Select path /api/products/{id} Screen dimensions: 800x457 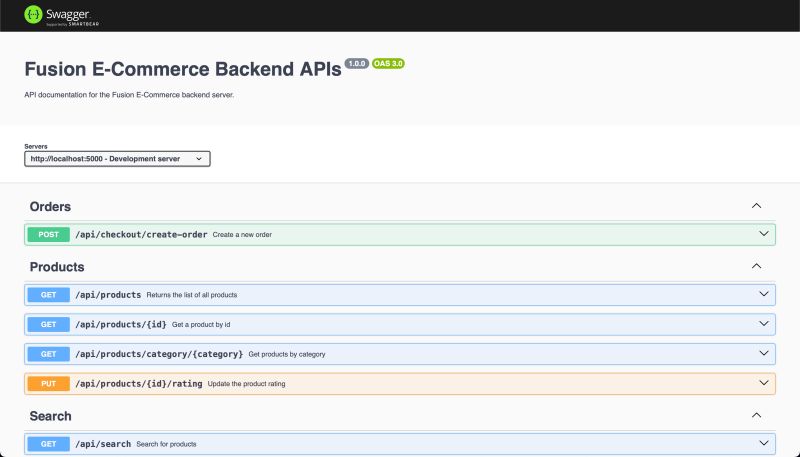[121, 324]
